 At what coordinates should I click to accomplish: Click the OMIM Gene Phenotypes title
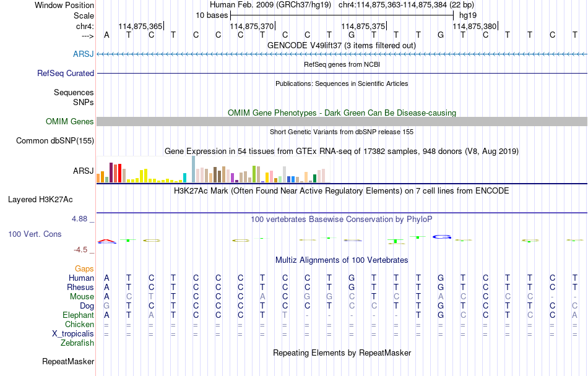coord(342,113)
